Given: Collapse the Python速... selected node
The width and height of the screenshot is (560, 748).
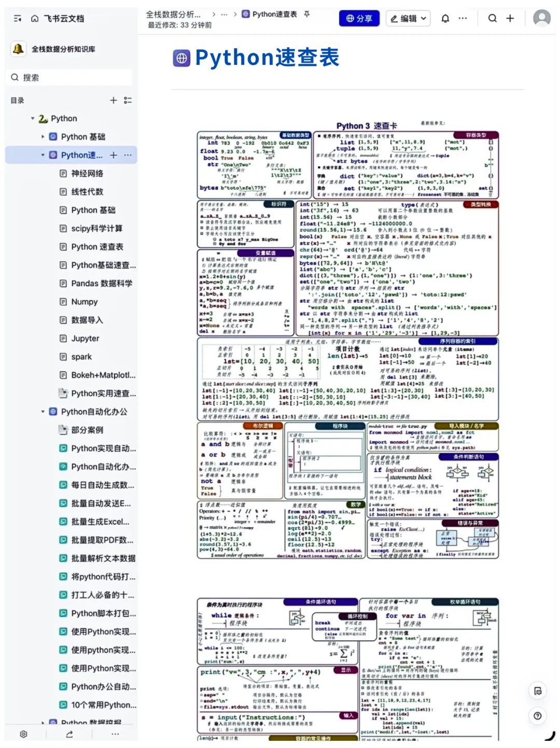Looking at the screenshot, I should click(43, 155).
